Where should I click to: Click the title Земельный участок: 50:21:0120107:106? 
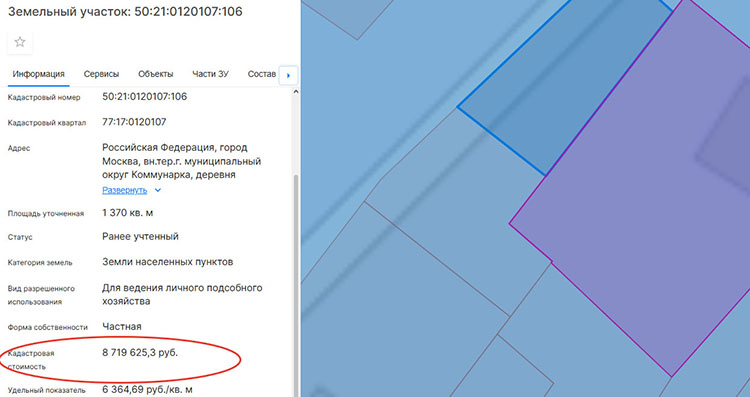pos(125,11)
